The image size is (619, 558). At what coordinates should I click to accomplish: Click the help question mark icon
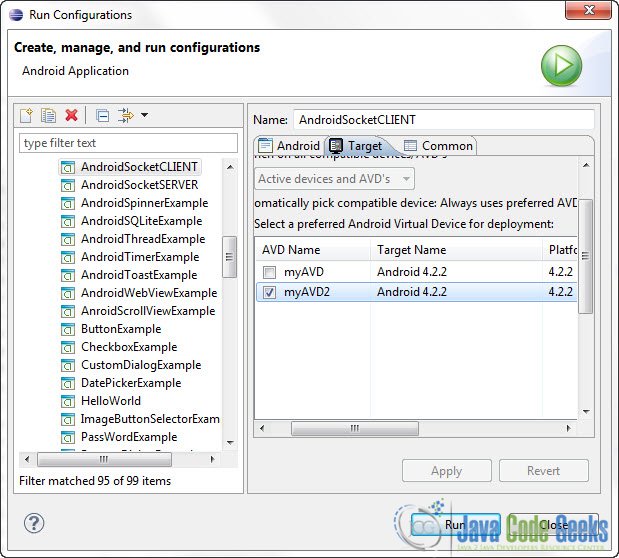(x=34, y=523)
